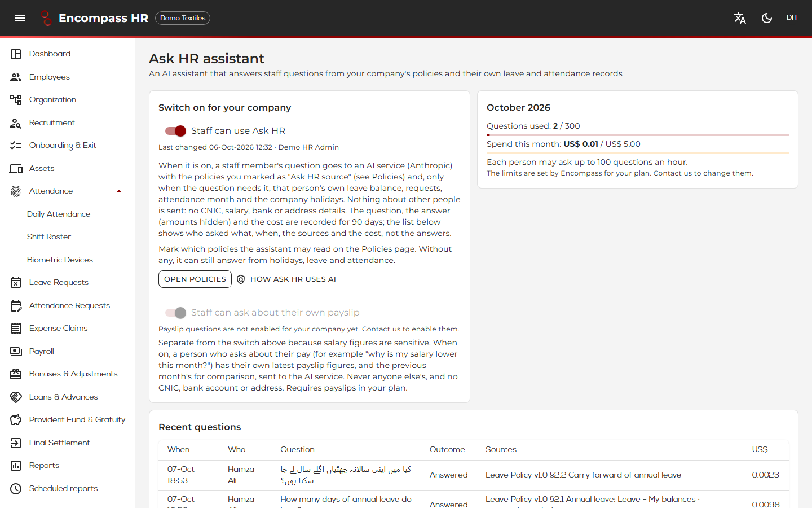The height and width of the screenshot is (508, 812).
Task: Click the Spend this month progress bar
Action: click(x=638, y=153)
